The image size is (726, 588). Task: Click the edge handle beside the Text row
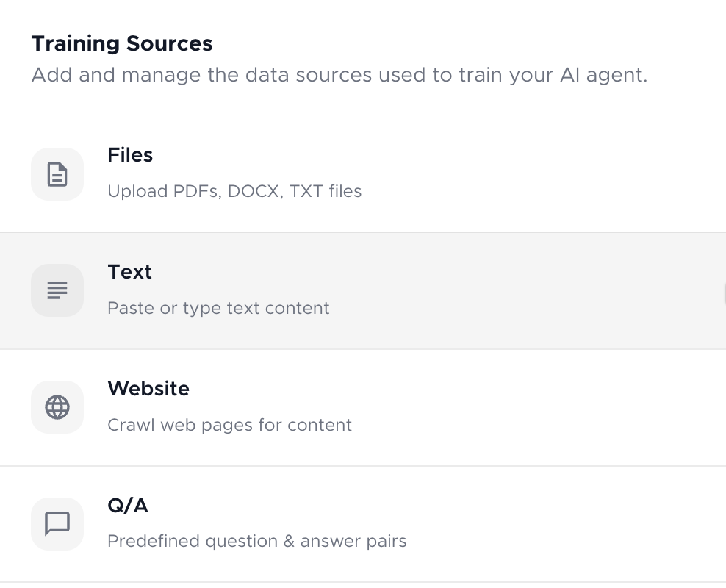724,293
